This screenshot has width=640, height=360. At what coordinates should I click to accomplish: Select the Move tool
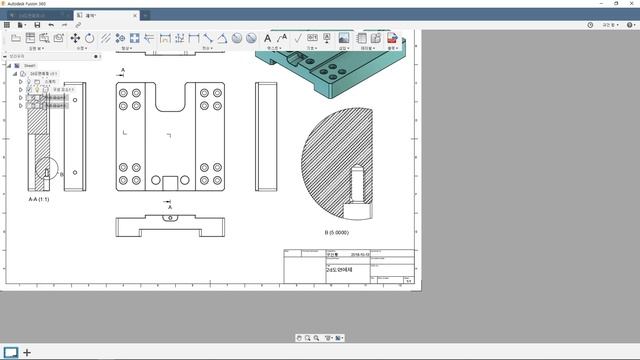coord(75,38)
